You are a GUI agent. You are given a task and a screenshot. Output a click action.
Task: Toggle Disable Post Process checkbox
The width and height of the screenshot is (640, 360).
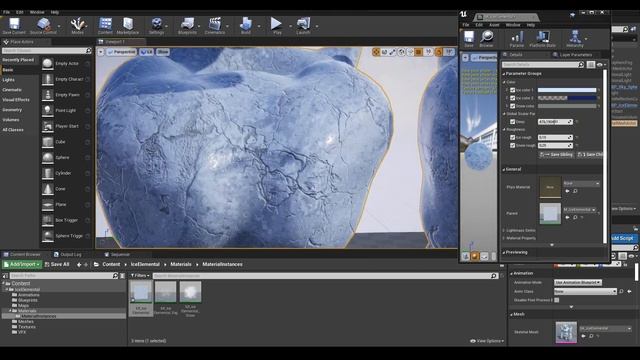click(557, 300)
